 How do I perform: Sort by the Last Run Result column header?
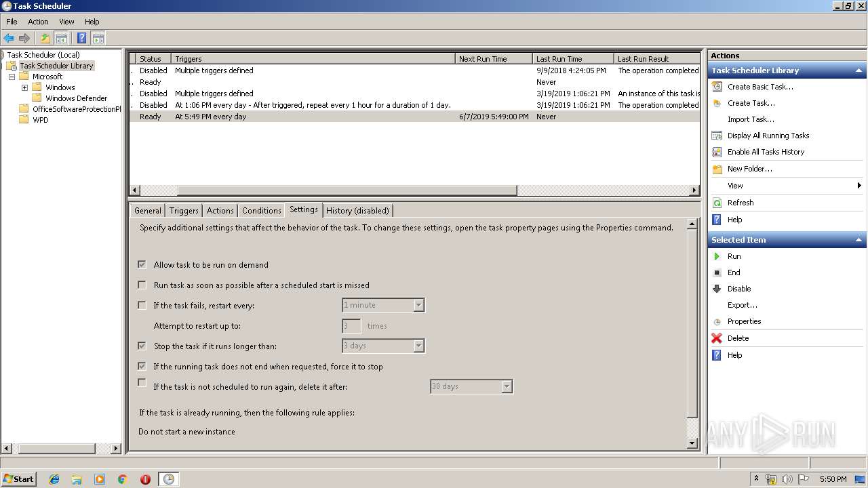(656, 59)
